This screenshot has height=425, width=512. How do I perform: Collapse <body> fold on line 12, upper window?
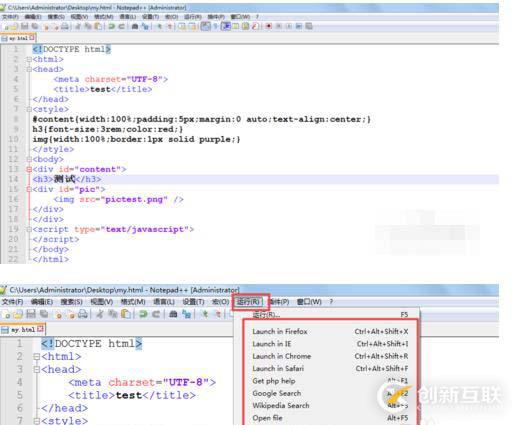pyautogui.click(x=29, y=160)
